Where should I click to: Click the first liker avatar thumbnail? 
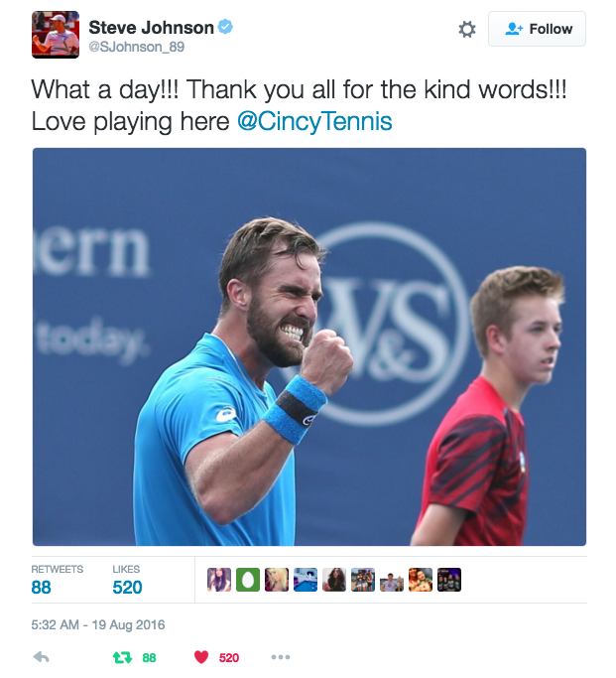click(219, 580)
